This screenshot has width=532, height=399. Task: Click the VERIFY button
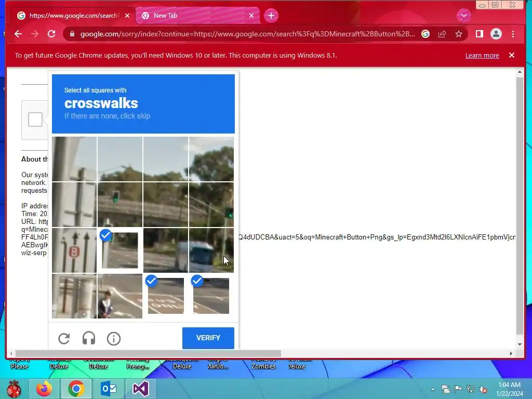pyautogui.click(x=208, y=338)
